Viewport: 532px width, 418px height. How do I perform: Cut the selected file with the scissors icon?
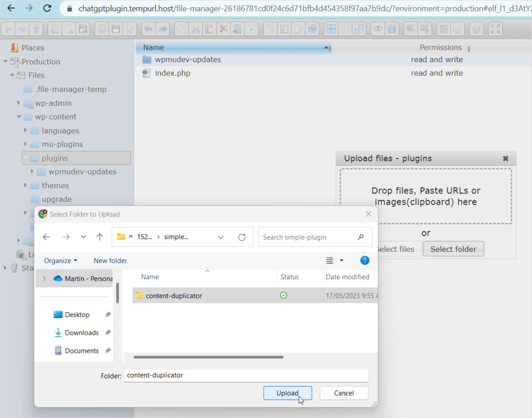point(195,29)
